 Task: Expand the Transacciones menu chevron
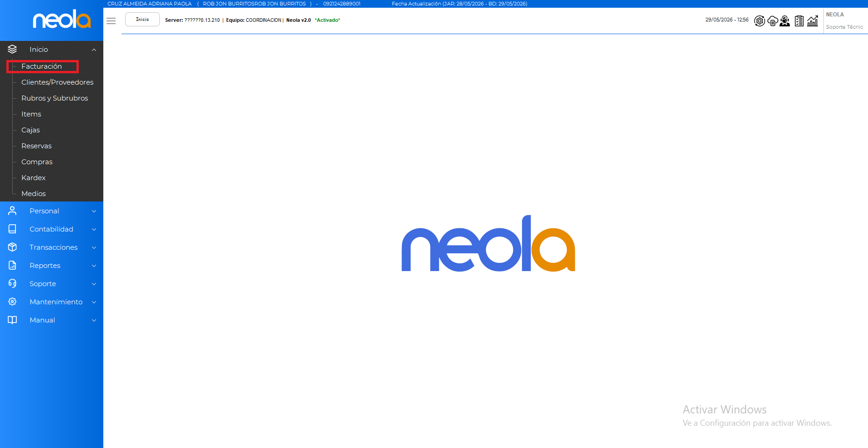(x=94, y=247)
